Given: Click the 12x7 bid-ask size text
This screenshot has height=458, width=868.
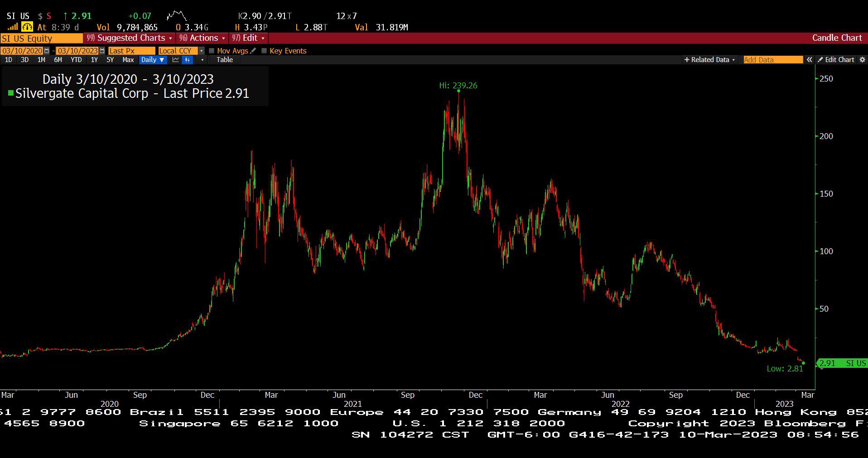Looking at the screenshot, I should coord(347,16).
